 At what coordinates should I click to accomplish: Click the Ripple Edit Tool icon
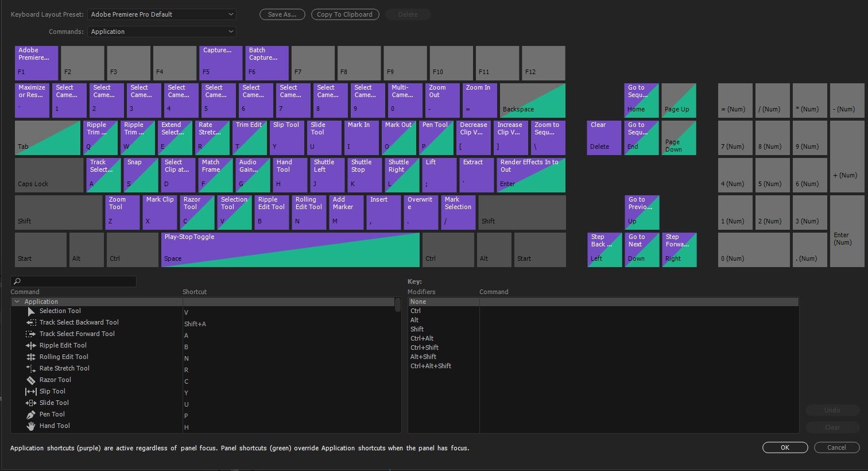[31, 345]
